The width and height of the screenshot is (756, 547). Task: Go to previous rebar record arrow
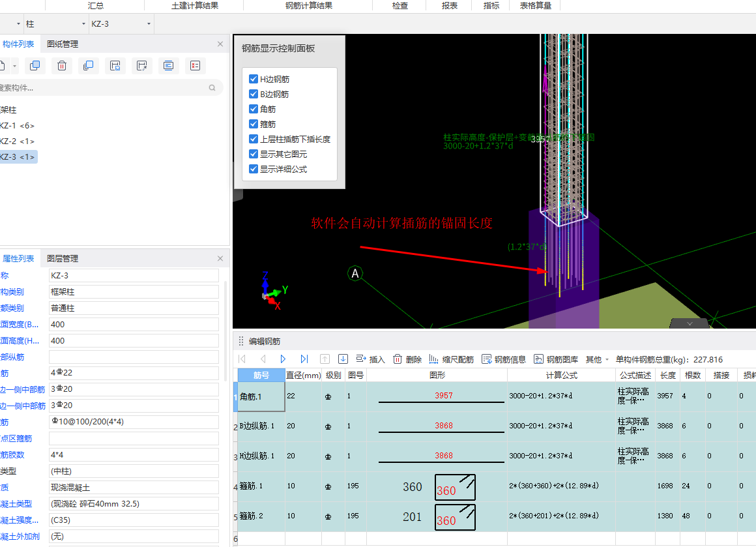click(263, 359)
